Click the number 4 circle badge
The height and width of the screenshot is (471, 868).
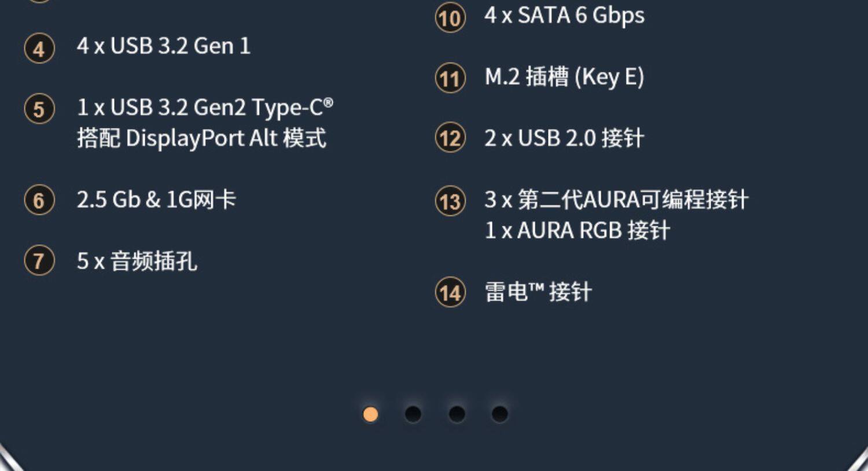click(39, 48)
